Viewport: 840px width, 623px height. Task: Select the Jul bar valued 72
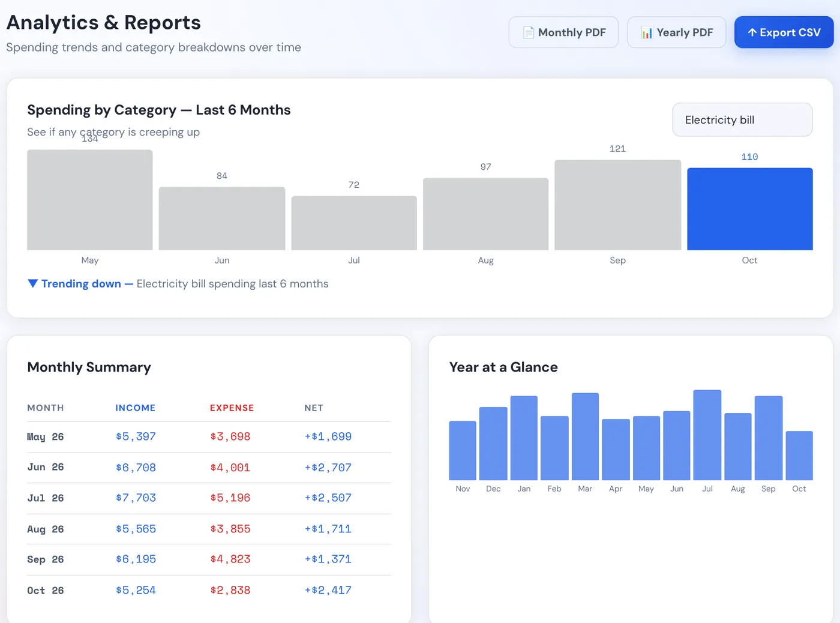coord(354,223)
